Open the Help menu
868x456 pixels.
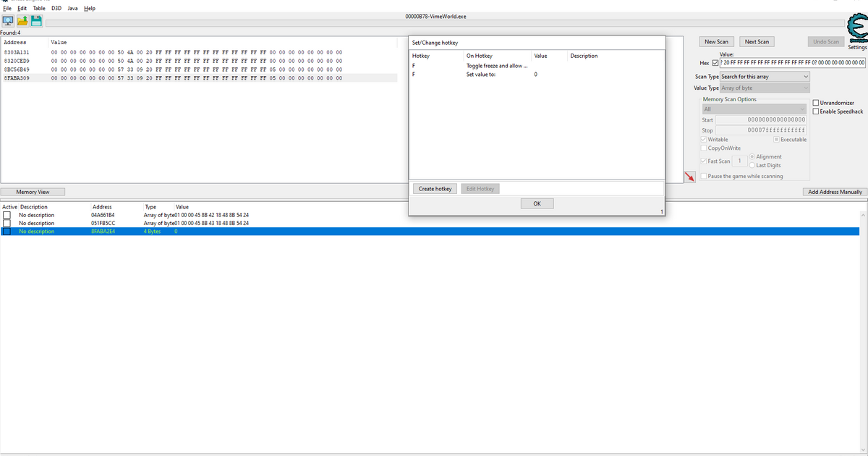pos(89,8)
